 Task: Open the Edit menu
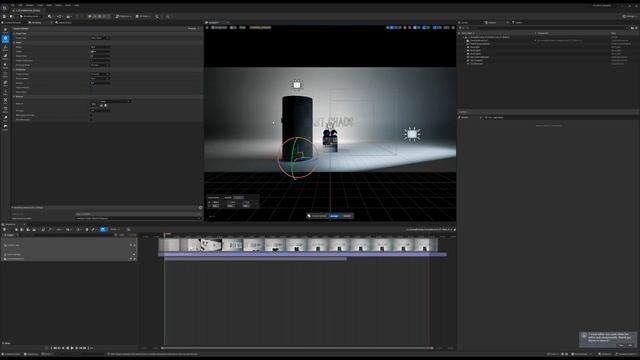(x=20, y=5)
